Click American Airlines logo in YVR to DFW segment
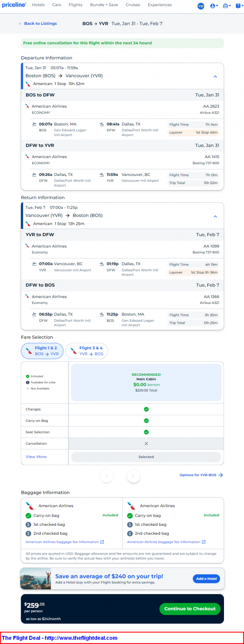The height and width of the screenshot is (644, 244). coord(27,246)
